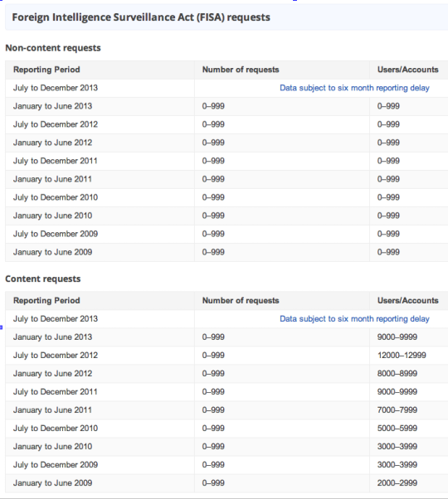
Task: Click January to June 2009 row in content table
Action: (226, 483)
